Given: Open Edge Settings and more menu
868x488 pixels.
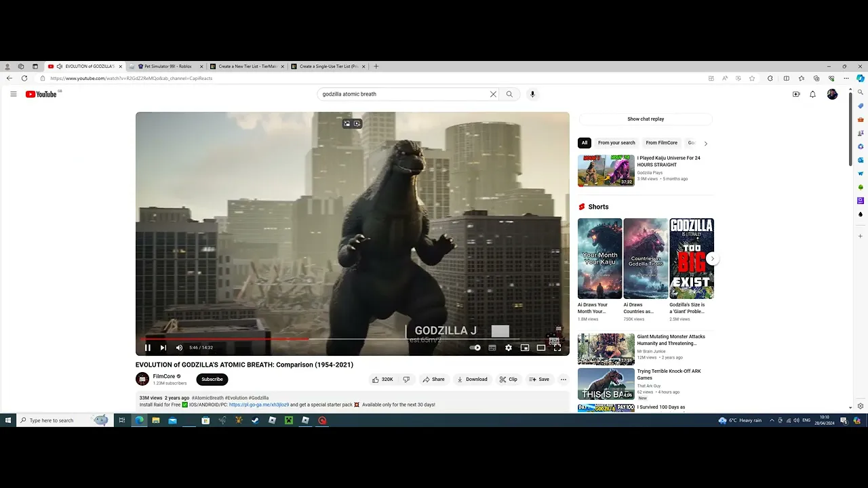Looking at the screenshot, I should [x=846, y=79].
